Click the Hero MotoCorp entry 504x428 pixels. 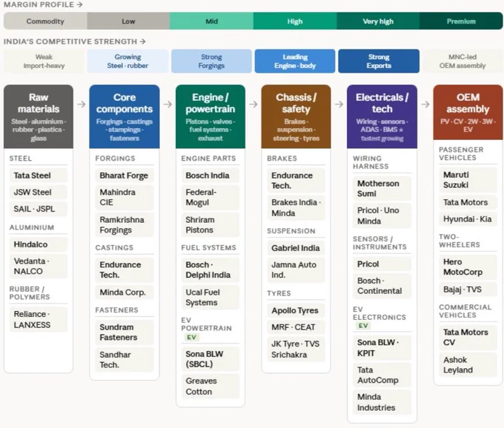point(468,267)
